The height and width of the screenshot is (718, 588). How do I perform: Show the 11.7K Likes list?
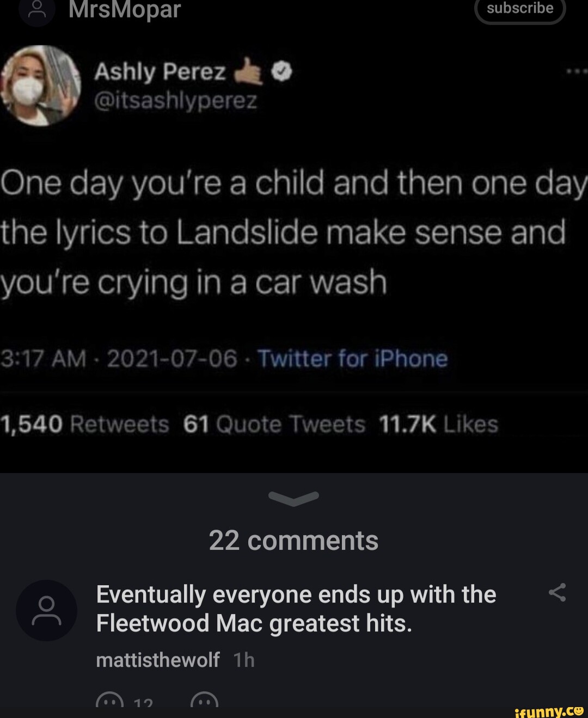click(438, 424)
